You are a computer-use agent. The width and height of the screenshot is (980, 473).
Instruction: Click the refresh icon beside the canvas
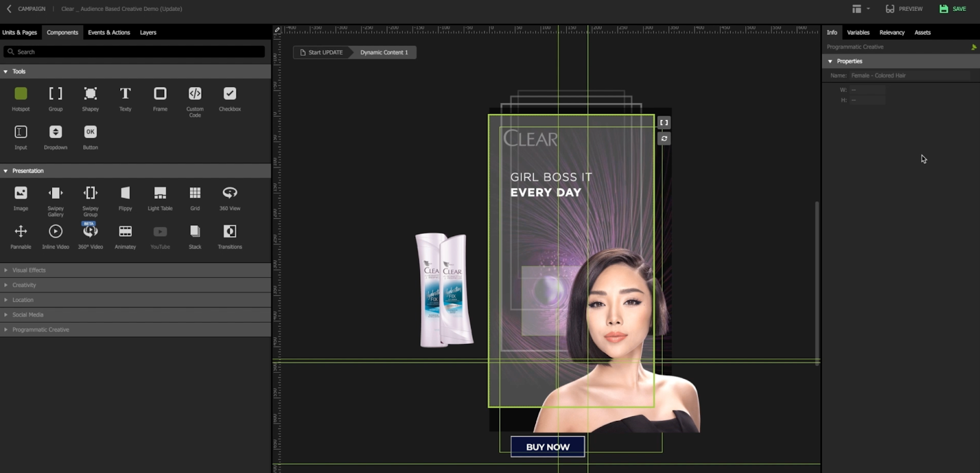(x=664, y=139)
